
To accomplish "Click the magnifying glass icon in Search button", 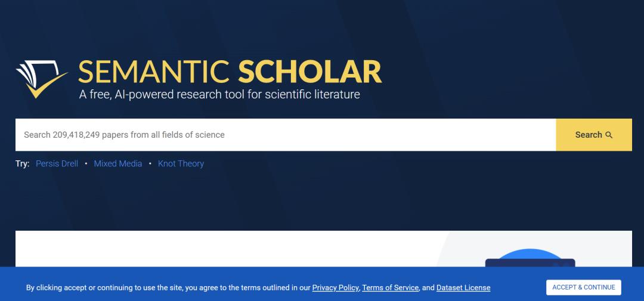I will 609,135.
